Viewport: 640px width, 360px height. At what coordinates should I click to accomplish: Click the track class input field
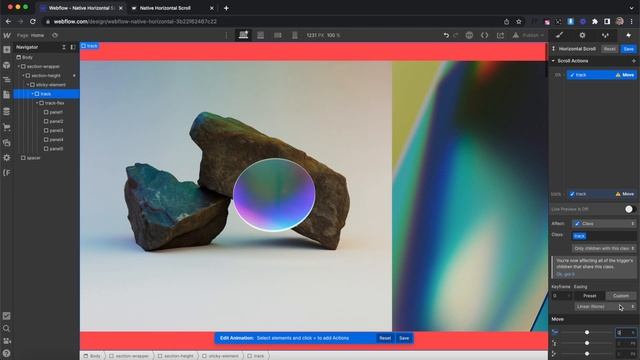tap(604, 236)
